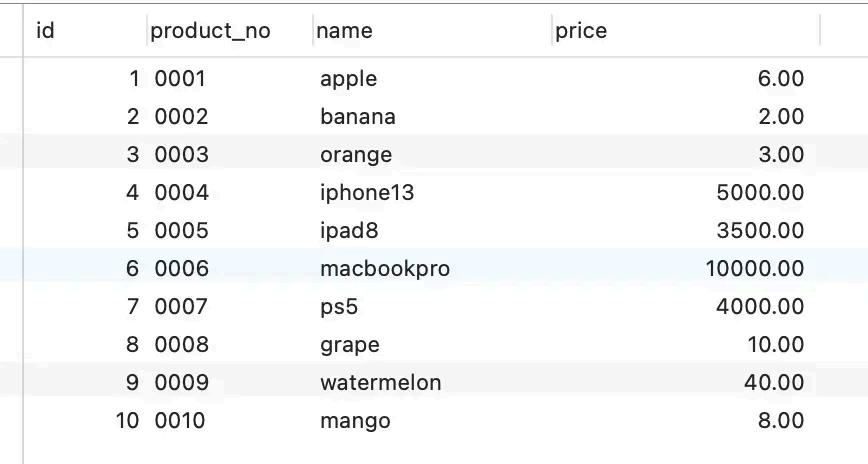
Task: Select the apple name cell
Action: (x=348, y=79)
